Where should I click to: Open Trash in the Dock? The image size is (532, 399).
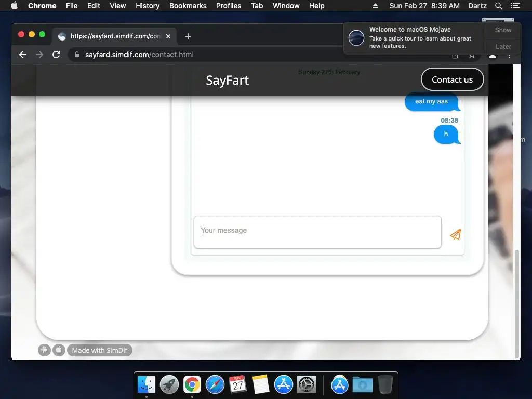click(385, 384)
